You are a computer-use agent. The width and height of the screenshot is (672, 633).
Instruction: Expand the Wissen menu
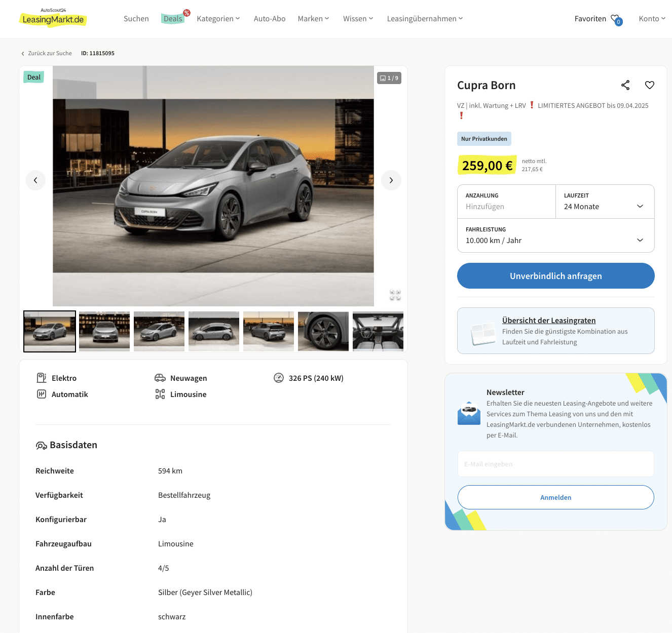(358, 19)
